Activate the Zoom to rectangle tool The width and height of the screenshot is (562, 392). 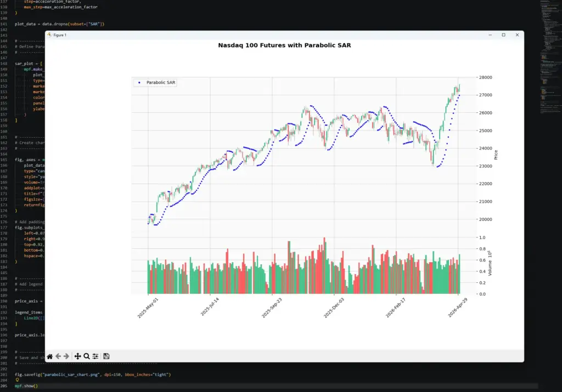pos(86,356)
